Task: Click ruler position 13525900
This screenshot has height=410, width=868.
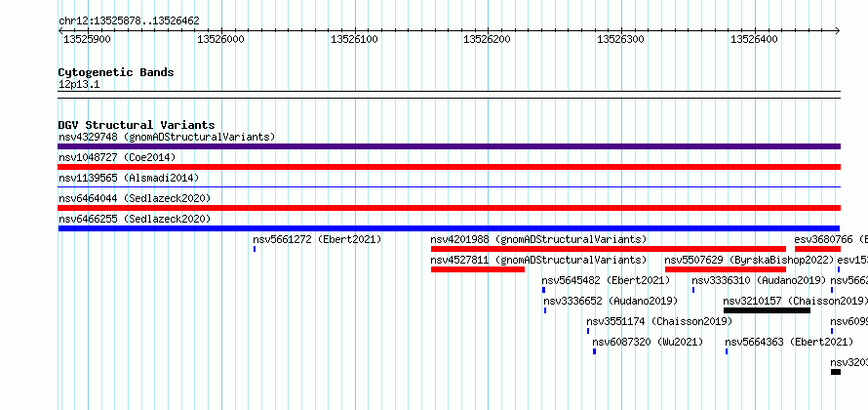Action: [87, 39]
